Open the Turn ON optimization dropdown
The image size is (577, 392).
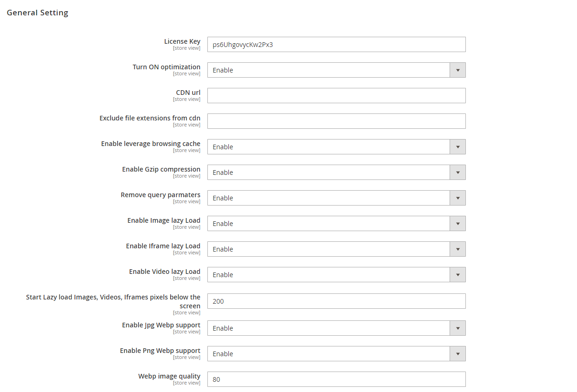coord(328,70)
